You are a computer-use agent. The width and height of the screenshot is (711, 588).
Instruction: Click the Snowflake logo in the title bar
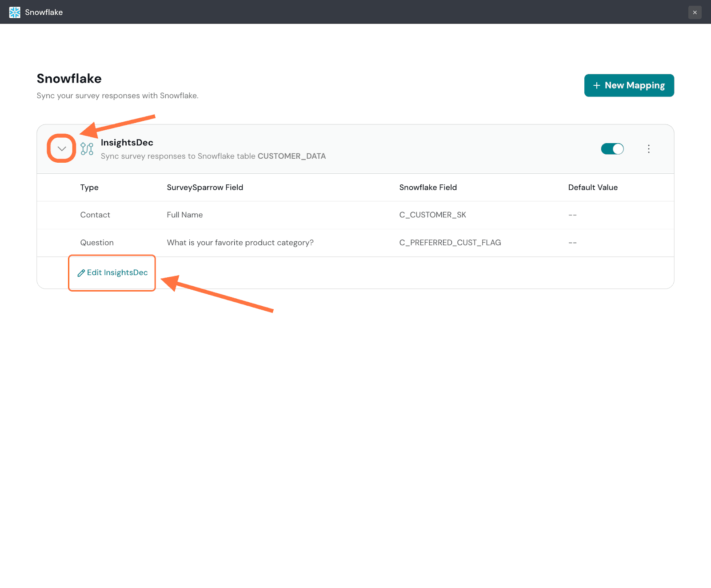point(15,12)
